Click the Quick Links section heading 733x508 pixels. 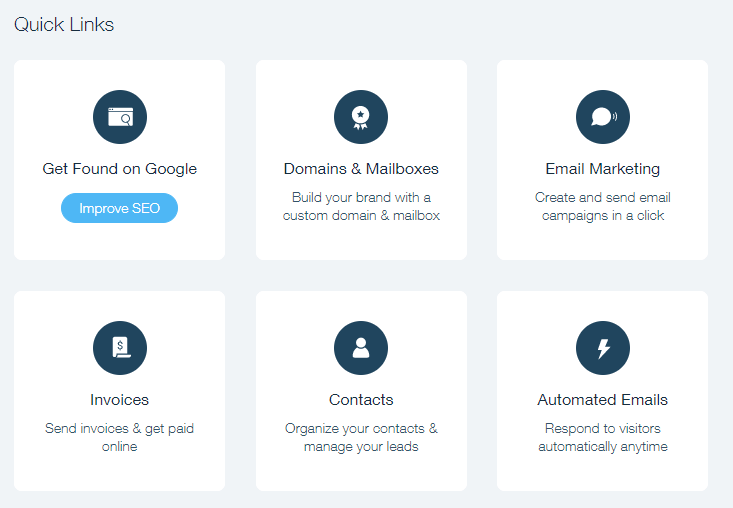[64, 24]
